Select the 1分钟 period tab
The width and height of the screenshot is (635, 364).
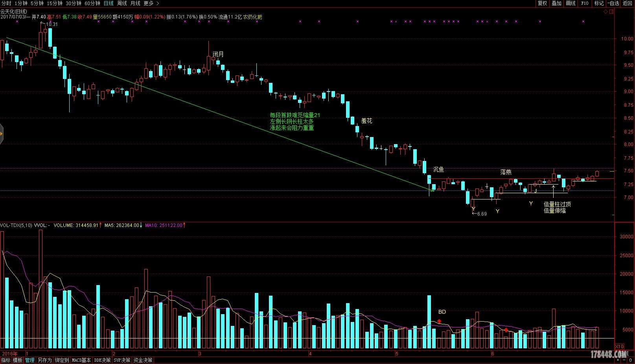(x=21, y=3)
